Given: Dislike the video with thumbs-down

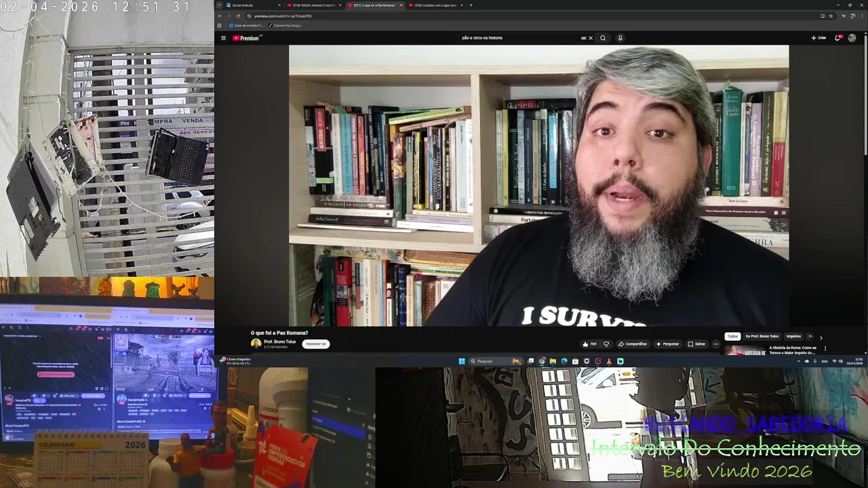Looking at the screenshot, I should click(606, 344).
